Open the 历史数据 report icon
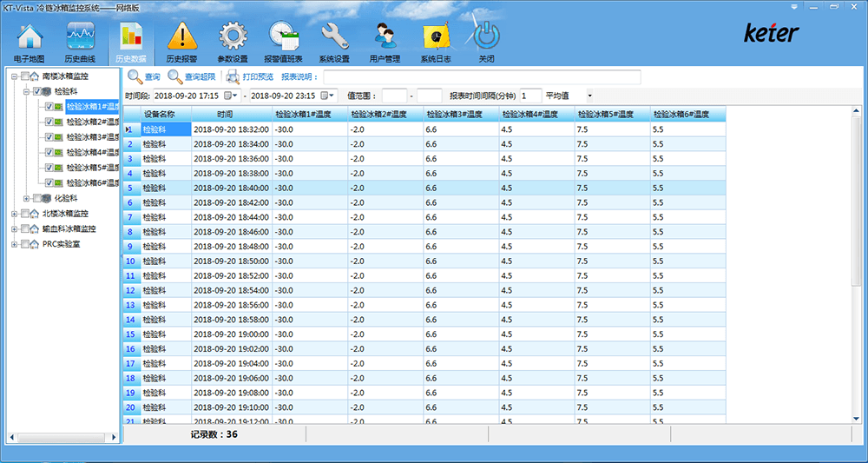This screenshot has width=868, height=463. [x=131, y=36]
